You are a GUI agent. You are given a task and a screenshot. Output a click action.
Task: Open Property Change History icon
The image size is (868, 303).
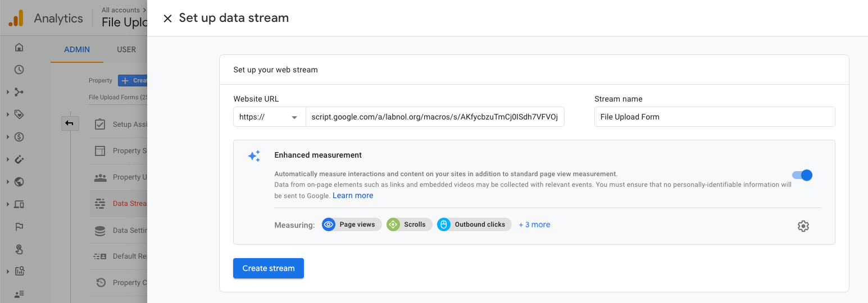100,283
